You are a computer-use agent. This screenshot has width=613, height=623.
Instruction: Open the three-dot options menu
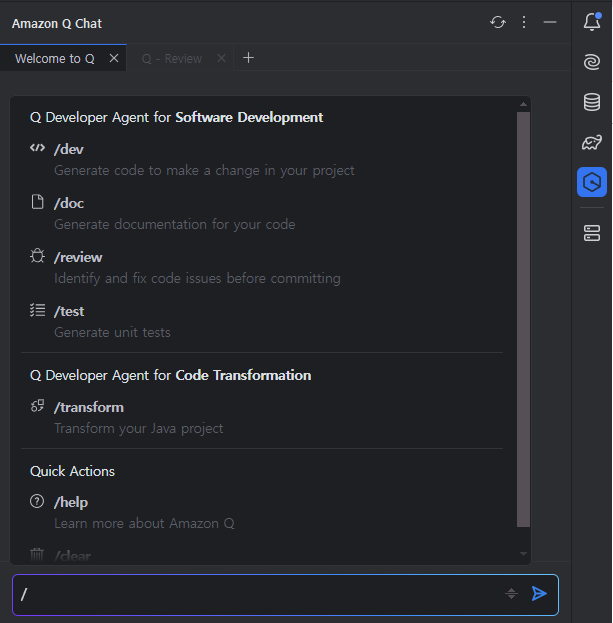pyautogui.click(x=524, y=22)
